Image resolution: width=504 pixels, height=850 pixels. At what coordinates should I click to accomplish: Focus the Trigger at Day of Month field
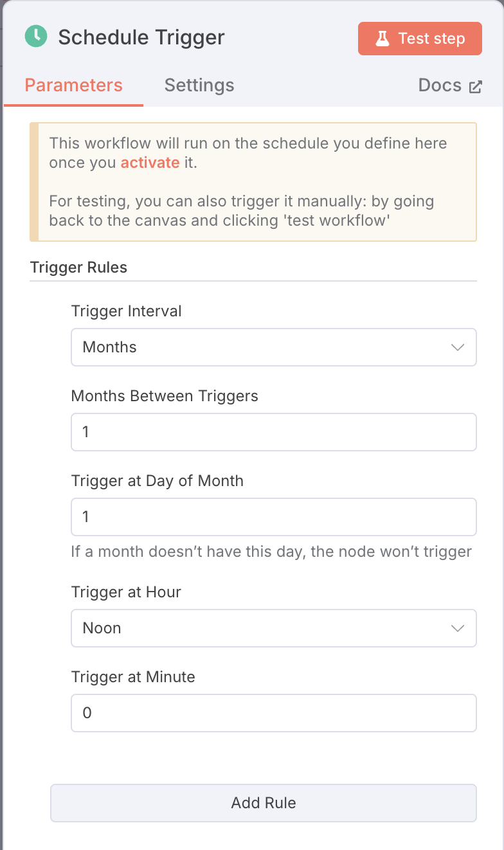click(x=274, y=517)
